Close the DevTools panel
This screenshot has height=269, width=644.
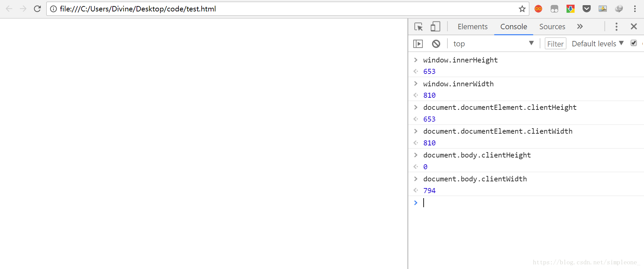(634, 27)
